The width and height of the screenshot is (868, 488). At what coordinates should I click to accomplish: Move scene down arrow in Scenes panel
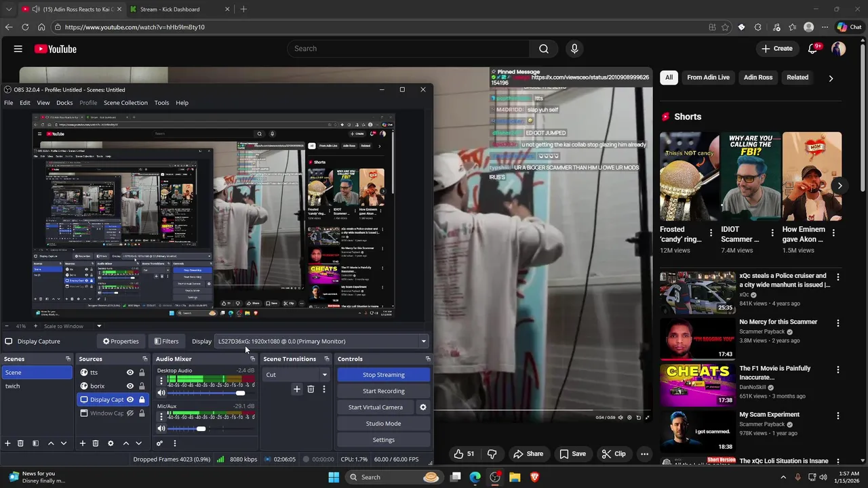pos(64,443)
